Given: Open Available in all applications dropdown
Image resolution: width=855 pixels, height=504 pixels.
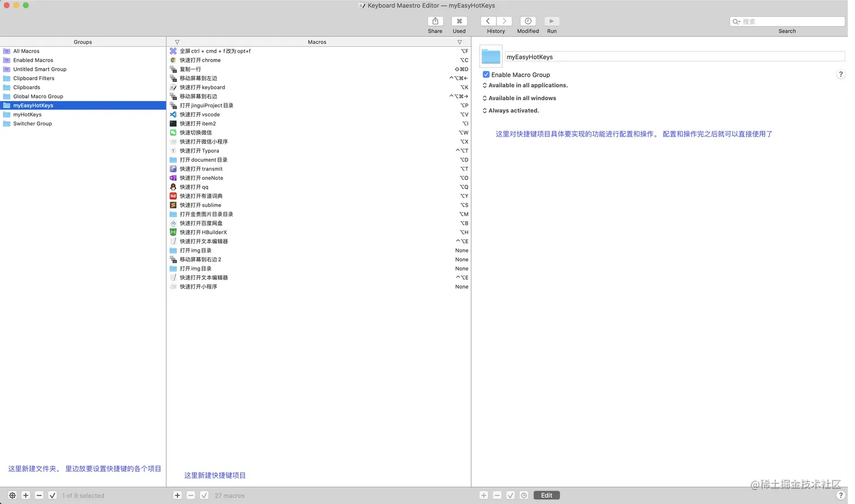Looking at the screenshot, I should 525,85.
